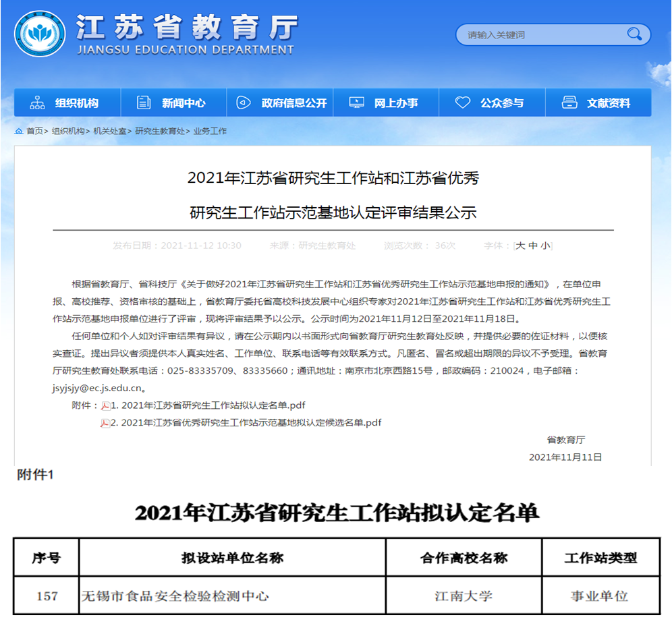672x628 pixels.
Task: Click the 公众参与 heart icon
Action: (463, 103)
